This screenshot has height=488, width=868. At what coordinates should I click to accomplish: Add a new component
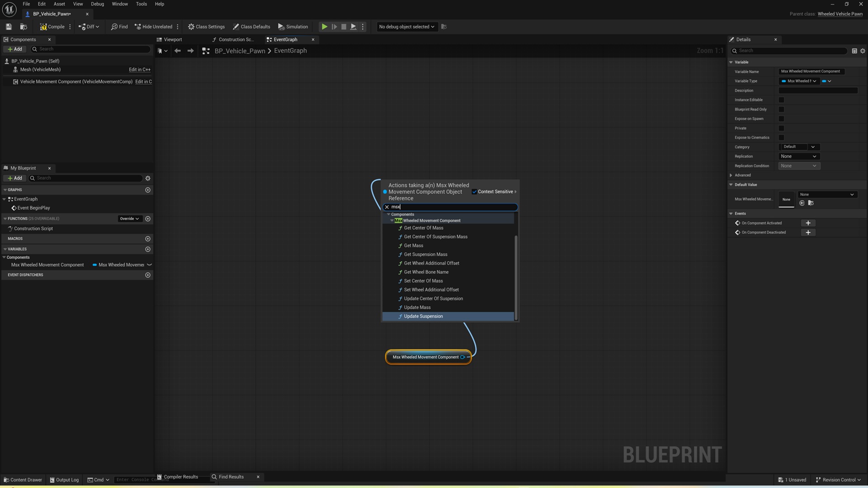15,49
